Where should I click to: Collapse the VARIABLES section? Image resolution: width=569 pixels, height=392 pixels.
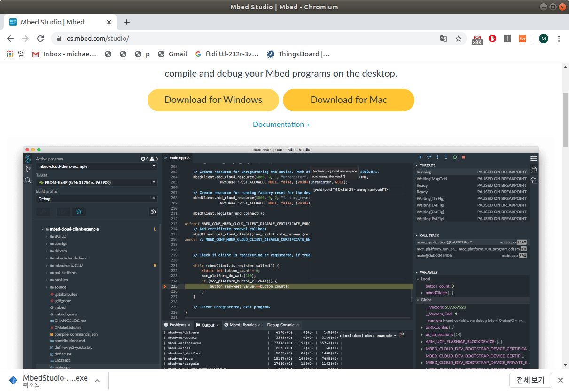(417, 272)
